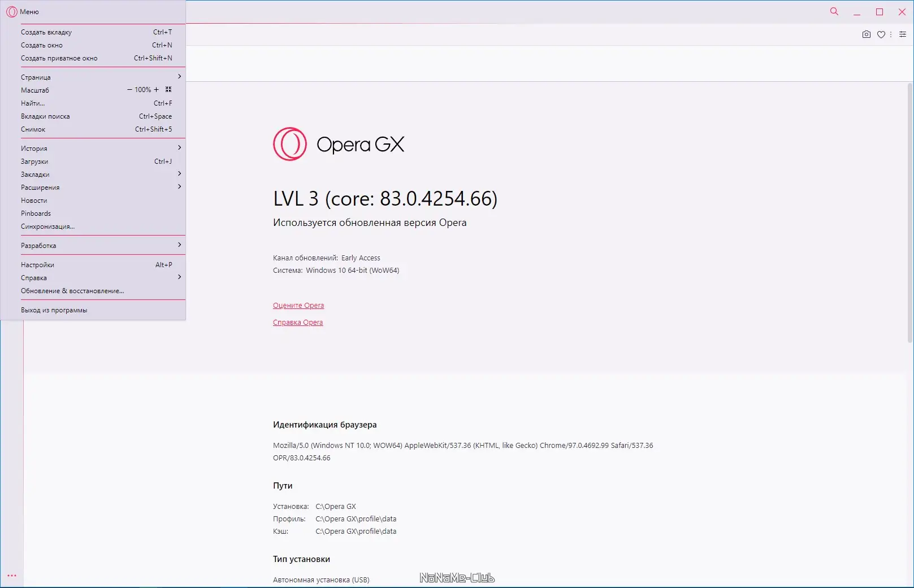Click the 'OPR/83.0.4254.66' text
914x588 pixels.
(x=302, y=458)
